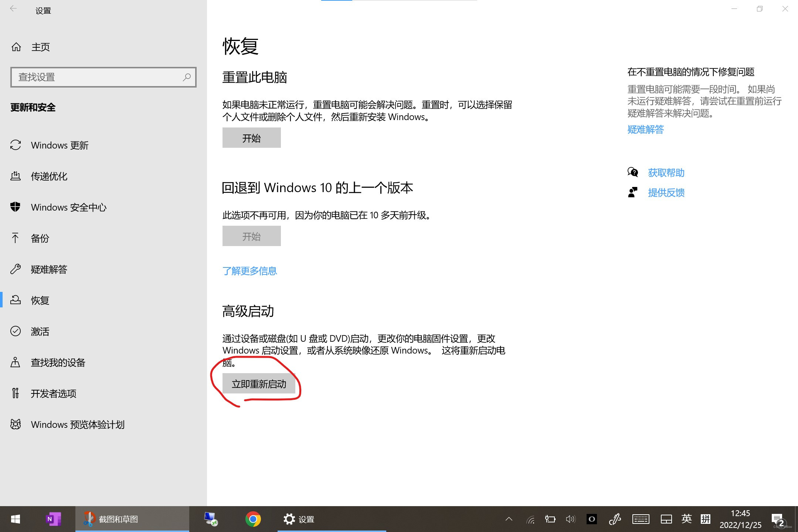798x532 pixels.
Task: Click the Get help (获取帮助) link
Action: tap(666, 173)
